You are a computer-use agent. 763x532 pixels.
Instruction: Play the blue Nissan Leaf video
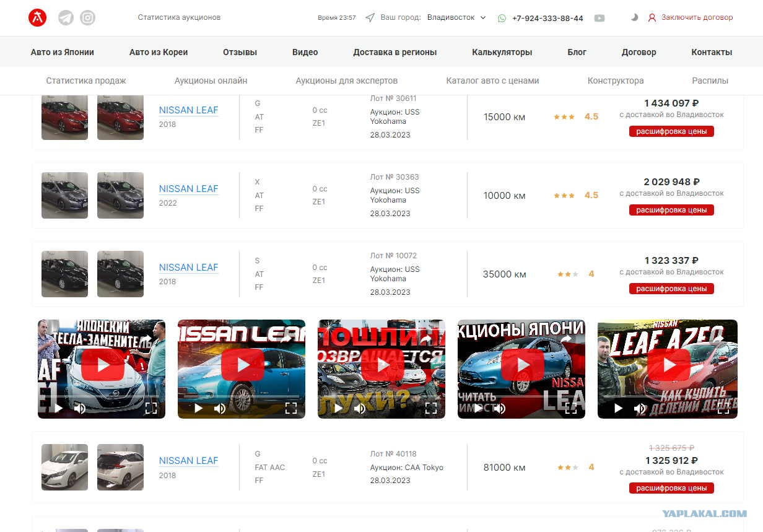click(243, 365)
